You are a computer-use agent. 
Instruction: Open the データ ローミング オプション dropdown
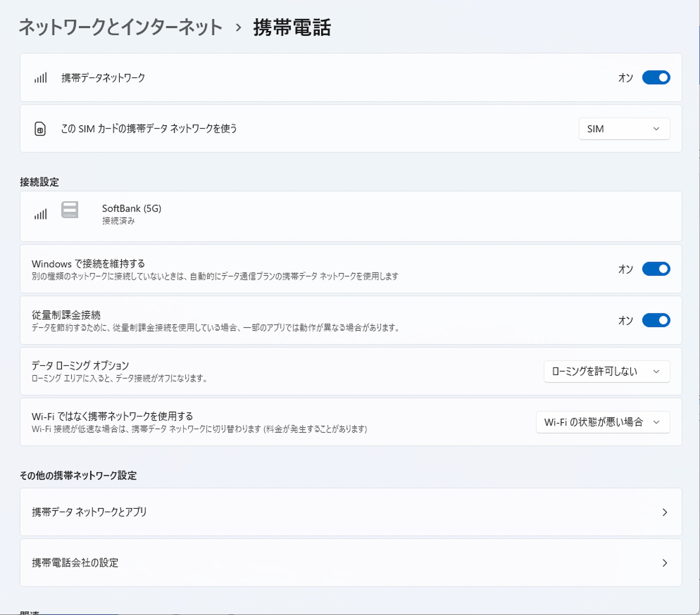606,371
